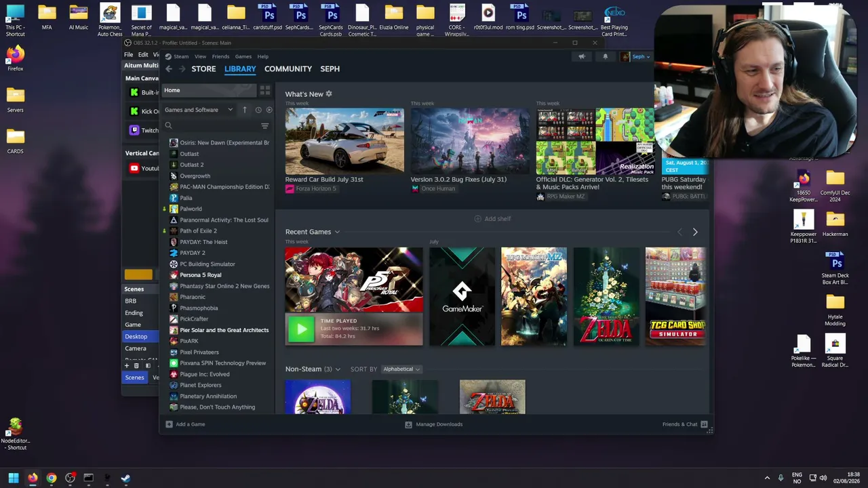The width and height of the screenshot is (868, 488).
Task: Play Persona 5 Royal with green play button
Action: (x=301, y=329)
